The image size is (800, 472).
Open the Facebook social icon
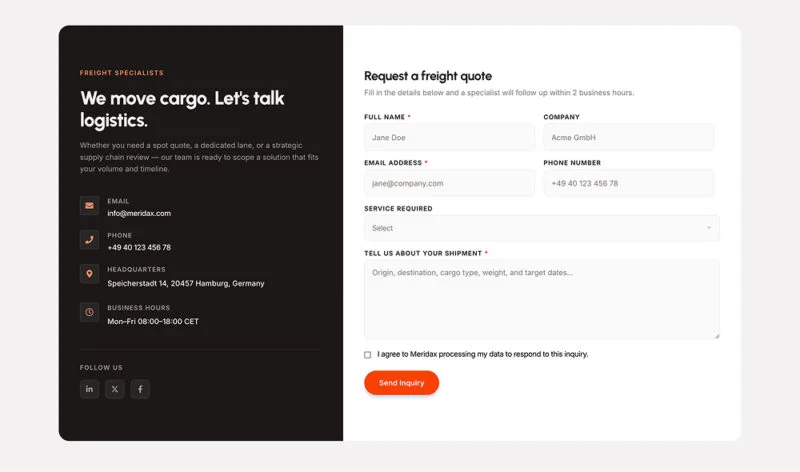click(140, 389)
